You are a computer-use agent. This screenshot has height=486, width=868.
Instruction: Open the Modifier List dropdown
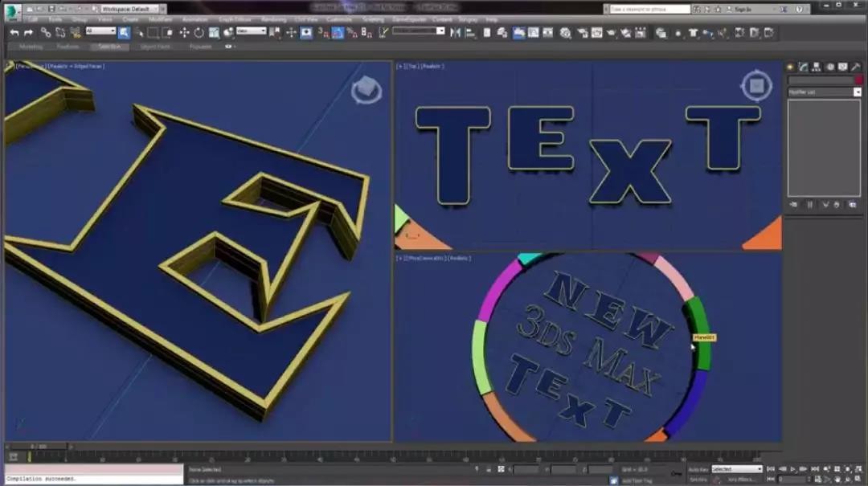point(825,92)
